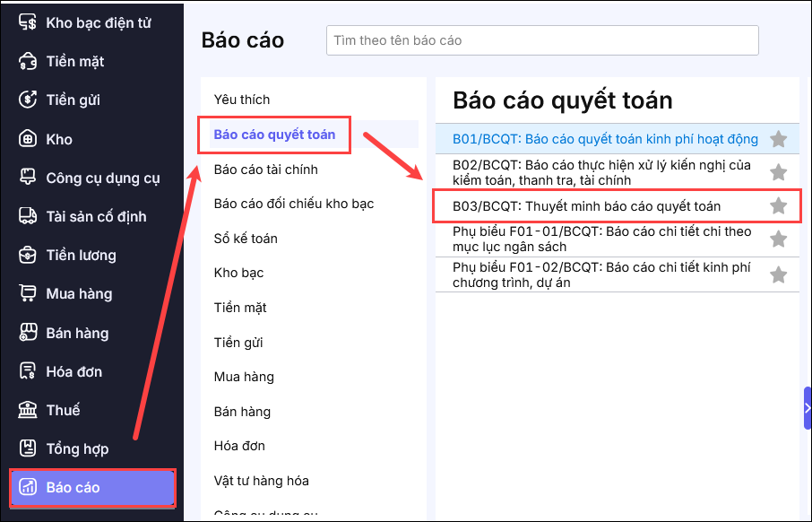Screen dimensions: 812x522
Task: Open the Vật tư hàng hóa category
Action: (x=262, y=481)
